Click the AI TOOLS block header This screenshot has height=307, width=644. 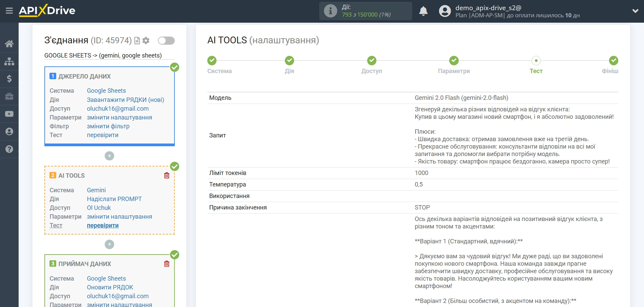[x=71, y=176]
